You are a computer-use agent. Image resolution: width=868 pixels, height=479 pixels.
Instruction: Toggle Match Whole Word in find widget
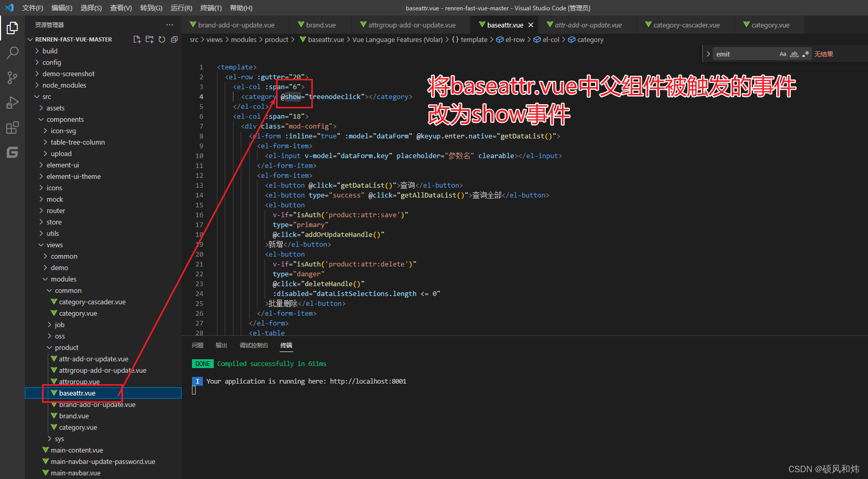point(794,54)
